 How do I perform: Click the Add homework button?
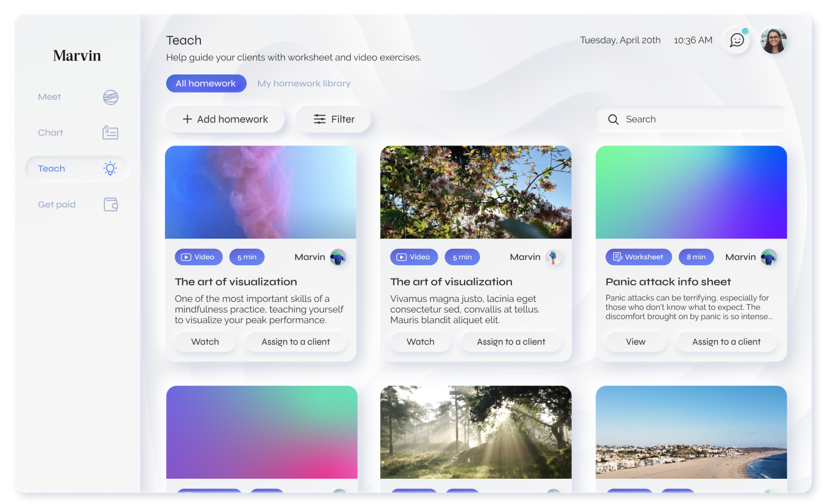[x=225, y=119]
